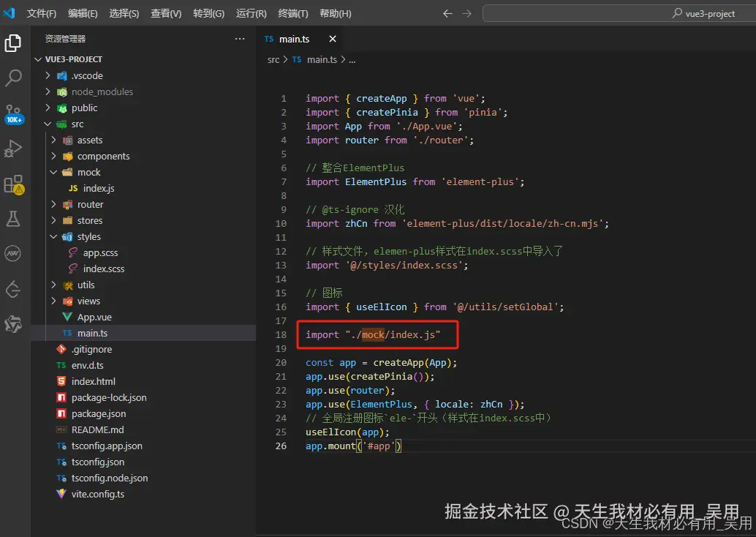
Task: Click the VS Code logo icon
Action: tap(10, 12)
